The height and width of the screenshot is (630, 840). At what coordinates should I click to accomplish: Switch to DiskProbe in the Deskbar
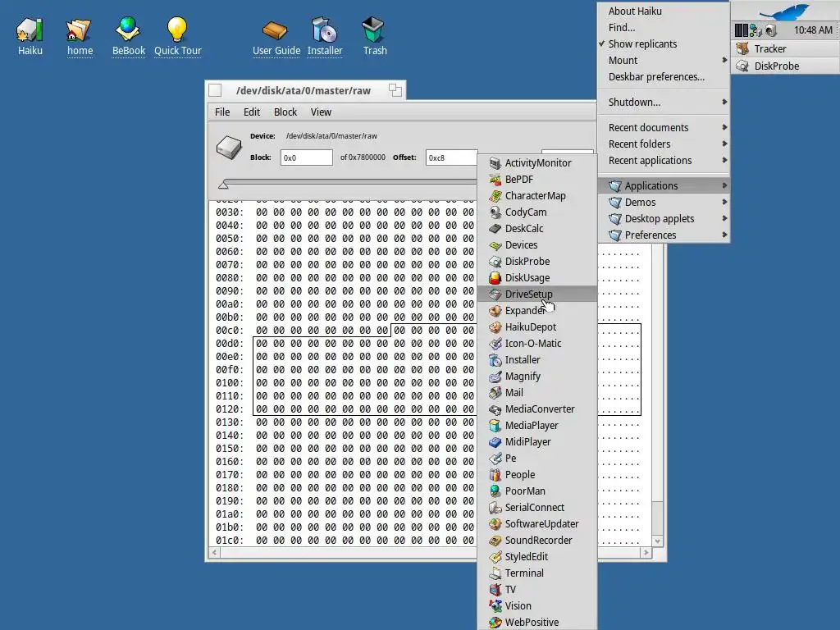pos(786,66)
